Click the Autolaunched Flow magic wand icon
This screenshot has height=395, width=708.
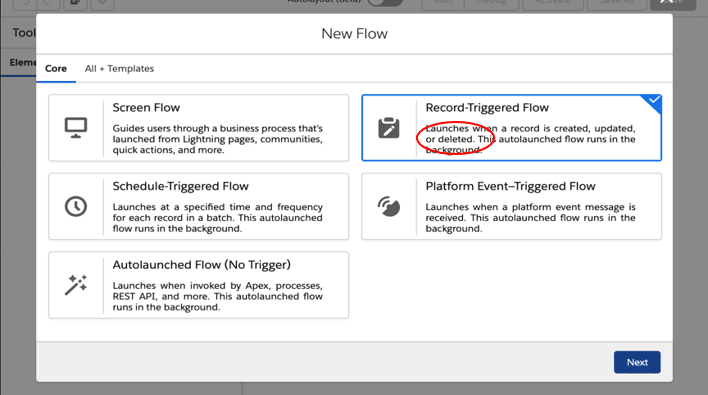76,285
